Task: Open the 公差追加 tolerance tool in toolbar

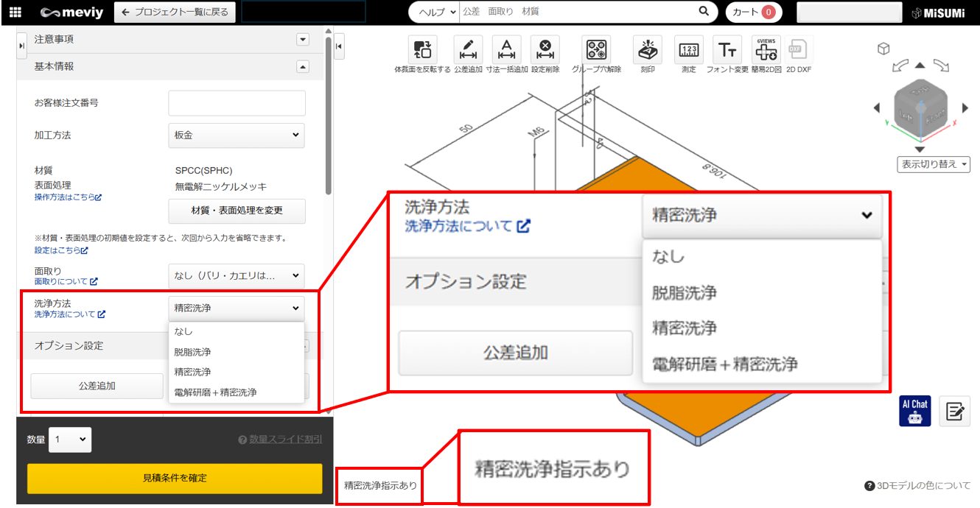Action: (x=469, y=50)
